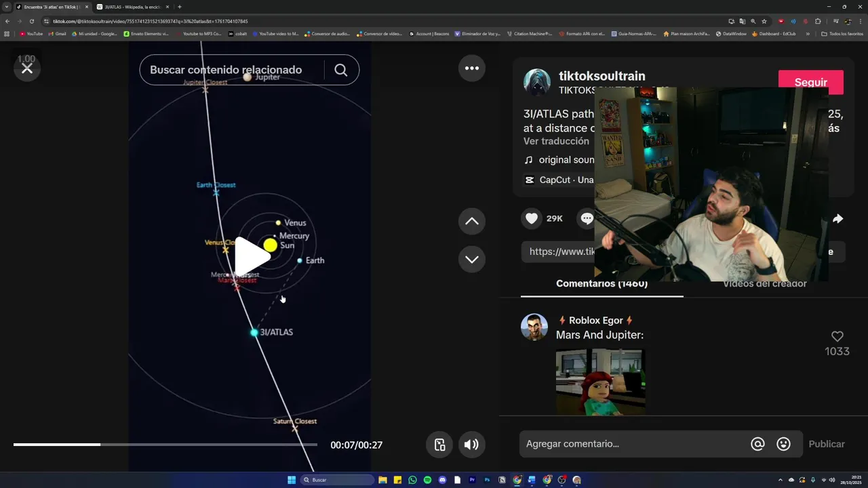Show hidden system tray icons

780,480
